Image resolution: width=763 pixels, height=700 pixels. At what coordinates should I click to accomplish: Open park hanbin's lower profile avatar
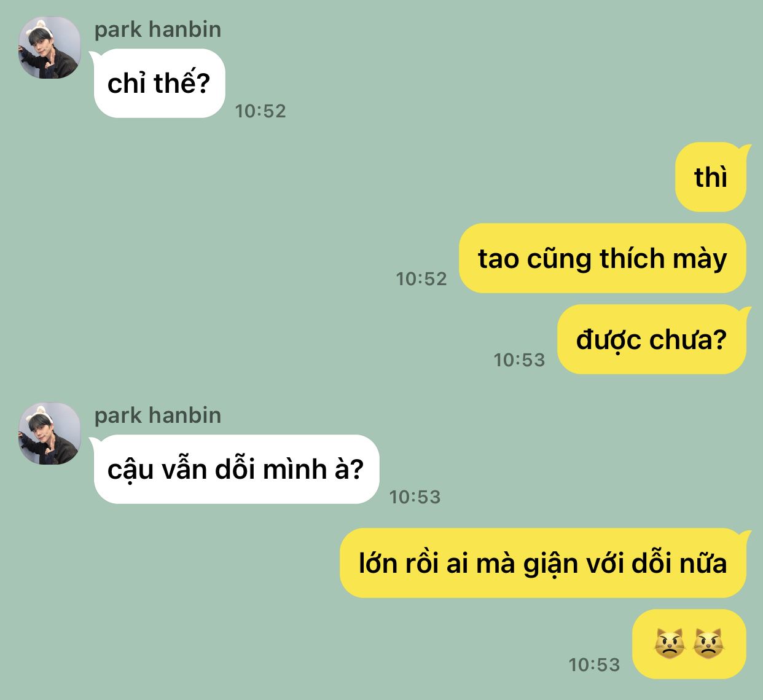click(50, 434)
